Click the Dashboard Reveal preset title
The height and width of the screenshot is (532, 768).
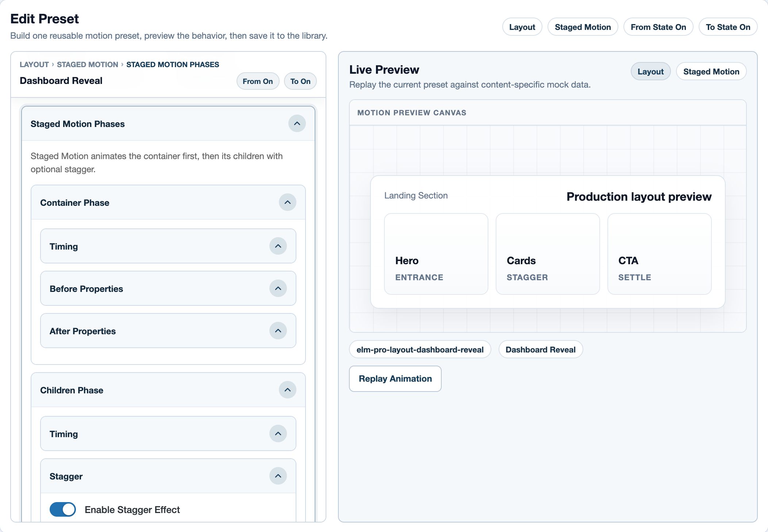pos(61,81)
